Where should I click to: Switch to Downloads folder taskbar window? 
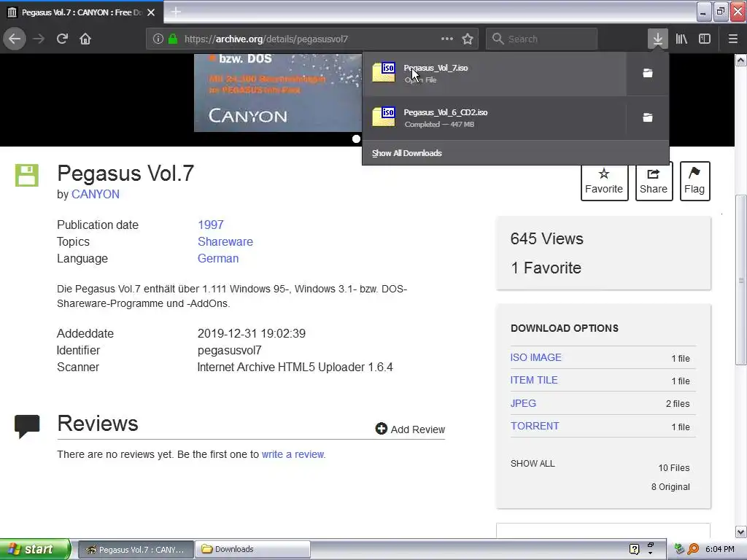252,550
